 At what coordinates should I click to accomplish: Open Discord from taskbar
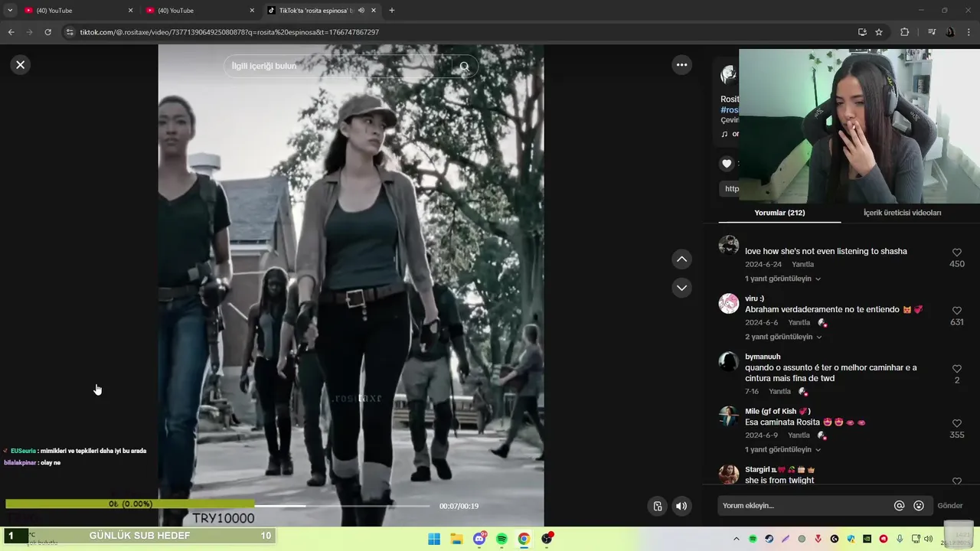479,539
